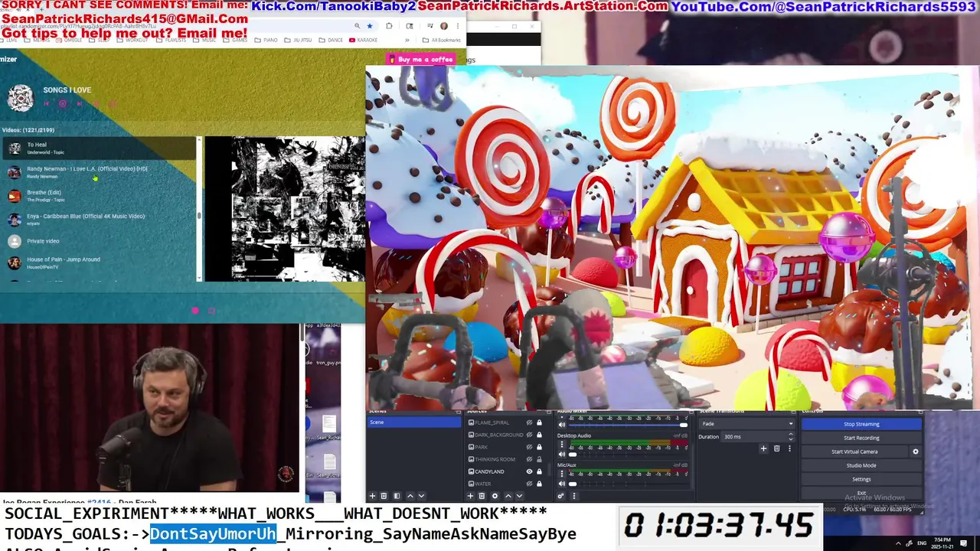
Task: Adjust the Duration 300 ms stepper arrows
Action: click(x=791, y=437)
